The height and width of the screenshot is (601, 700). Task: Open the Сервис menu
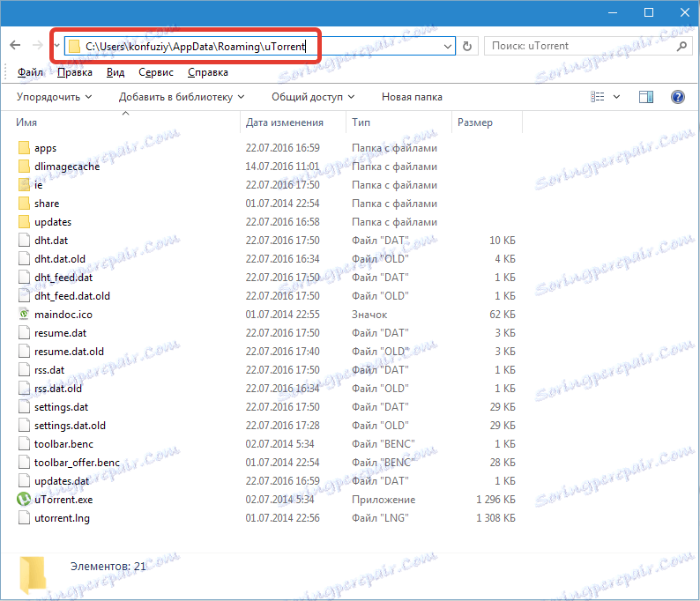pyautogui.click(x=156, y=72)
